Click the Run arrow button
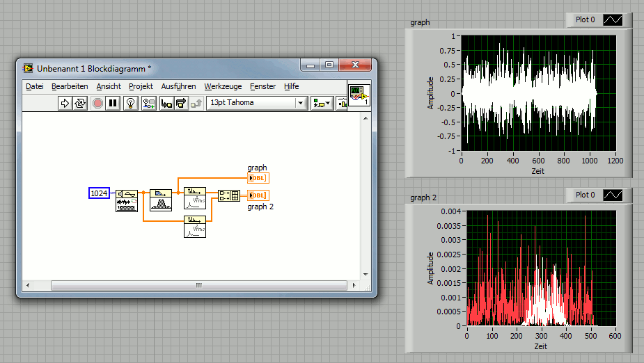Viewport: 644px width, 363px height. pos(65,103)
